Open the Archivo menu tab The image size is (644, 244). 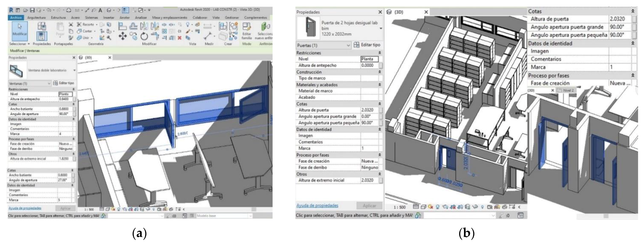click(x=16, y=17)
